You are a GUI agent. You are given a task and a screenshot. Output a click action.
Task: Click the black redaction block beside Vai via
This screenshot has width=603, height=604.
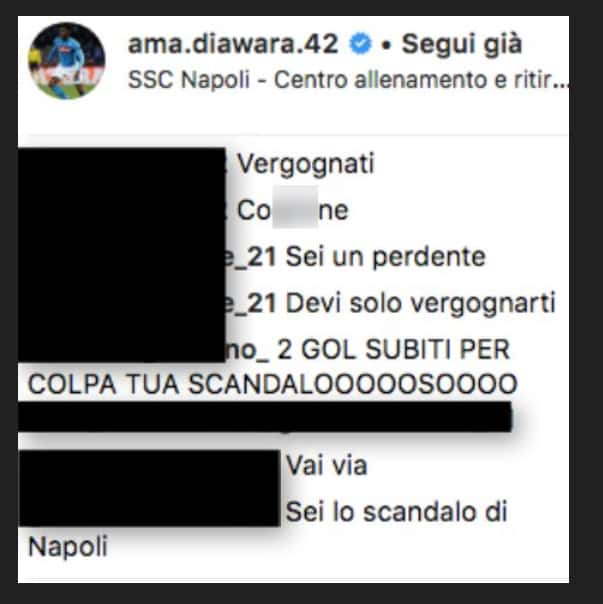pyautogui.click(x=149, y=488)
